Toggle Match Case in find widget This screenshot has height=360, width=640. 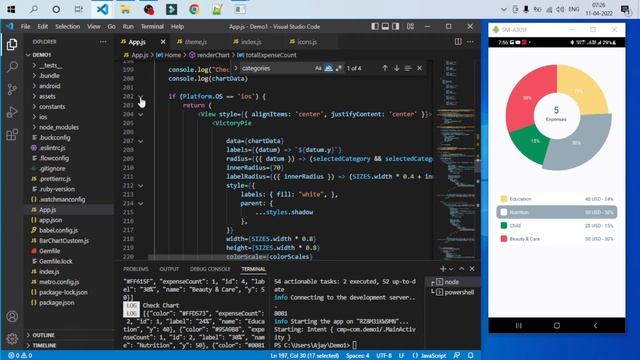[x=318, y=68]
